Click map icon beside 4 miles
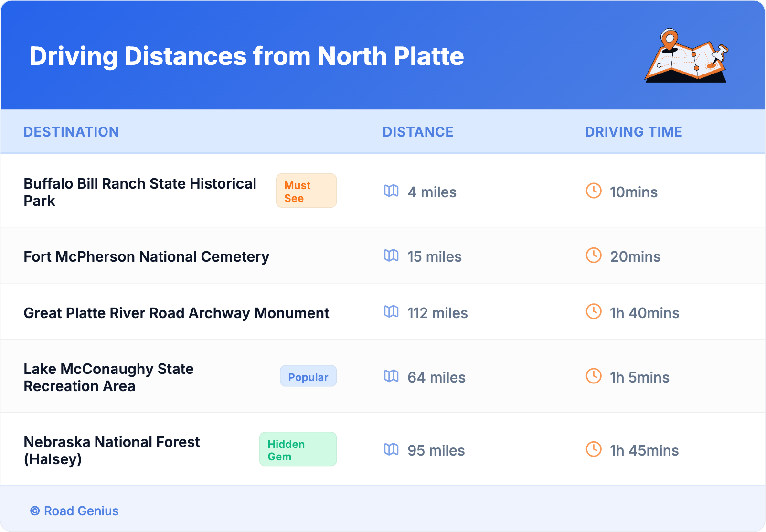766x532 pixels. tap(391, 191)
